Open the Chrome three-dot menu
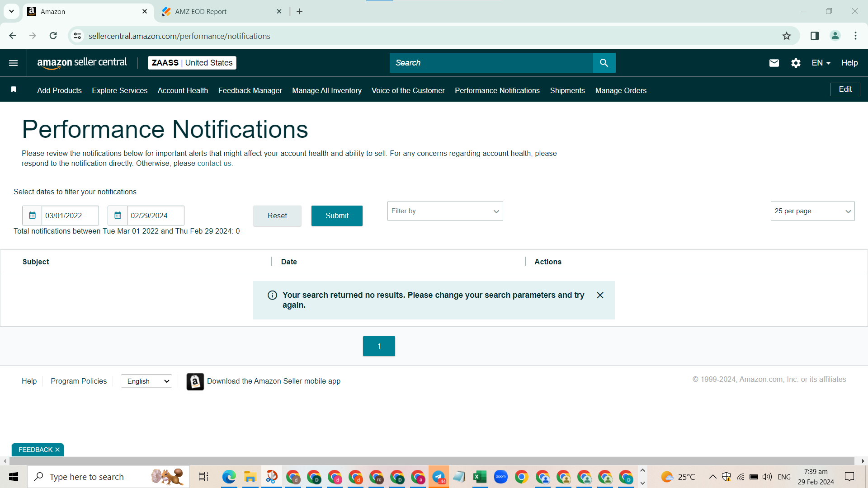Image resolution: width=868 pixels, height=488 pixels. point(855,36)
